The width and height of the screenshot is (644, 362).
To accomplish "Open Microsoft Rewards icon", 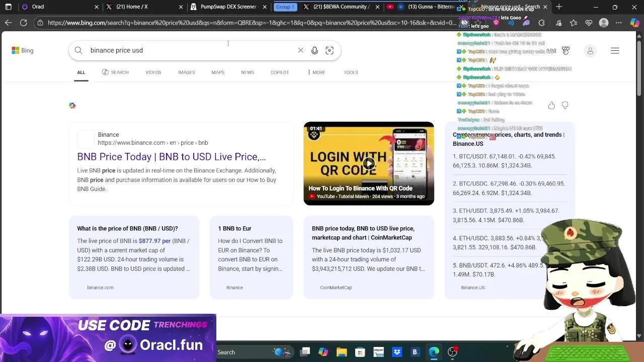I will [566, 51].
